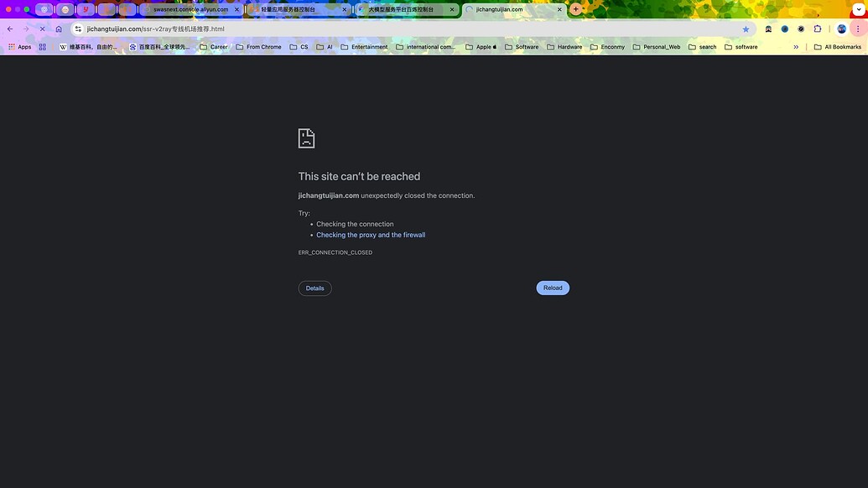This screenshot has height=488, width=868.
Task: Open the Chrome profile avatar
Action: pos(841,29)
